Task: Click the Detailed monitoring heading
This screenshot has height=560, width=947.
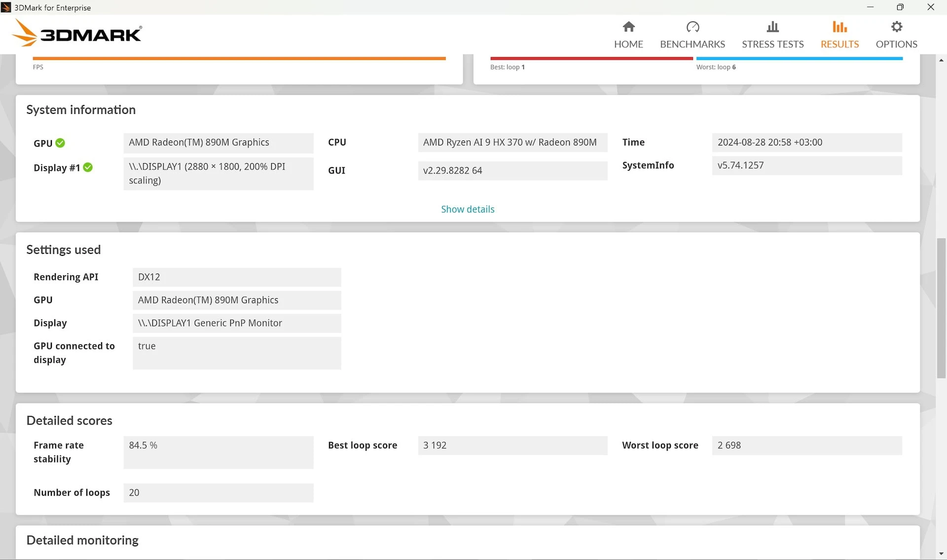Action: [x=82, y=540]
